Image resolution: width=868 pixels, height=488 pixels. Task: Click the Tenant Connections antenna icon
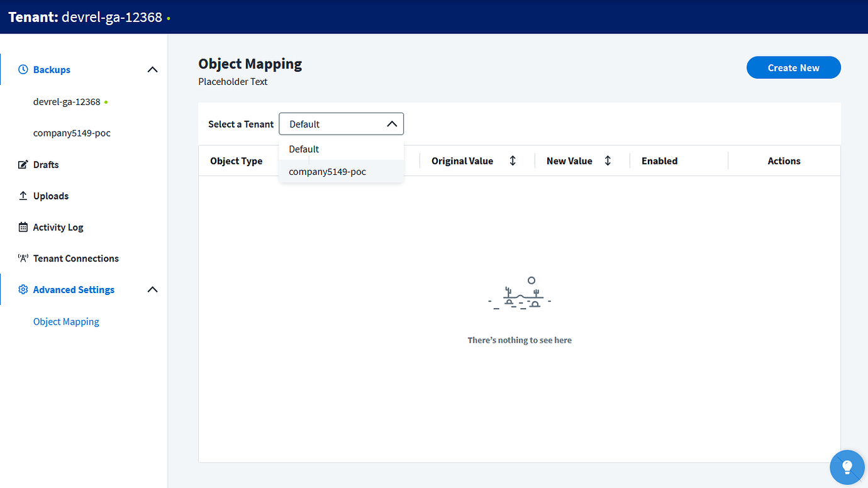(x=23, y=258)
